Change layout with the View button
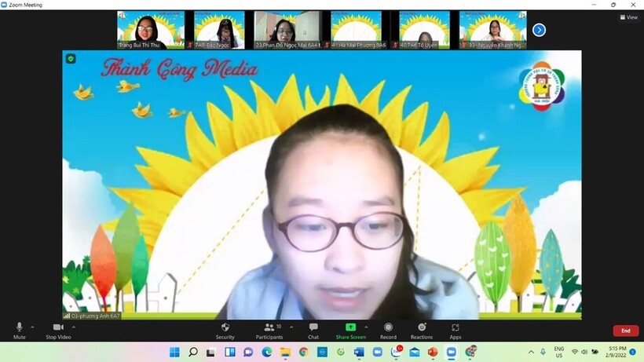Image resolution: width=644 pixels, height=362 pixels. point(628,17)
